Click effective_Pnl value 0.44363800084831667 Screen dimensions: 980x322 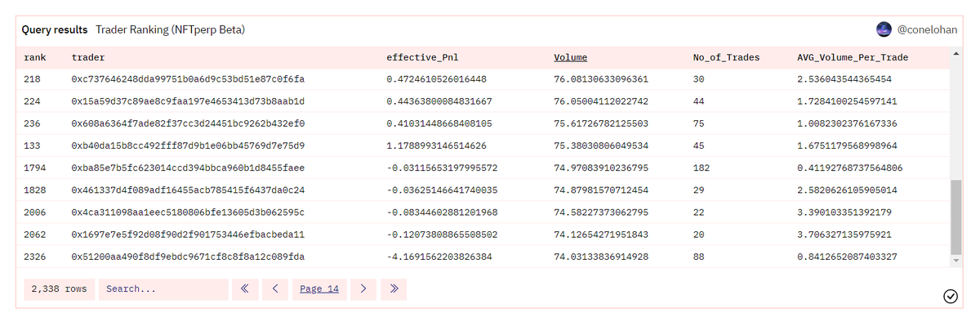coord(439,101)
